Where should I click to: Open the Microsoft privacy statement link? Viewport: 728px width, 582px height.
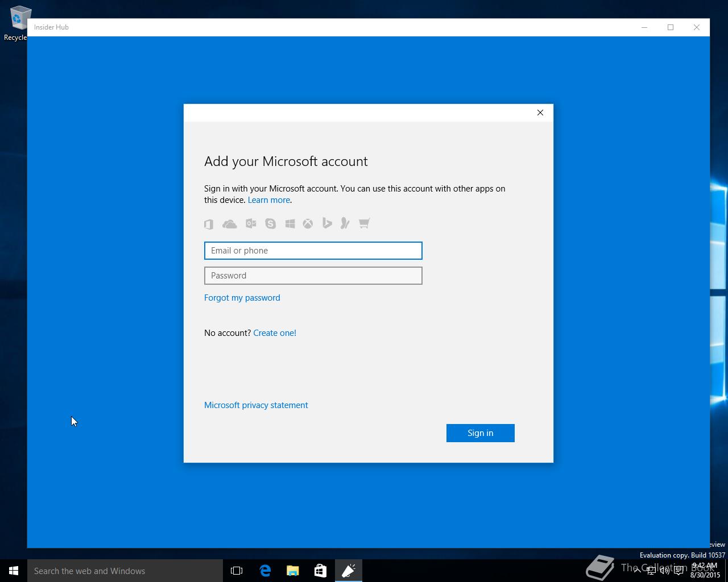[256, 405]
